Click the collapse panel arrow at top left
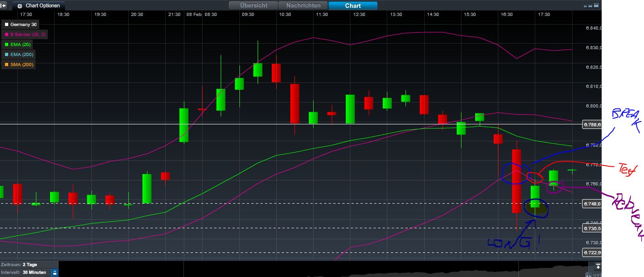The height and width of the screenshot is (277, 644). tap(4, 5)
